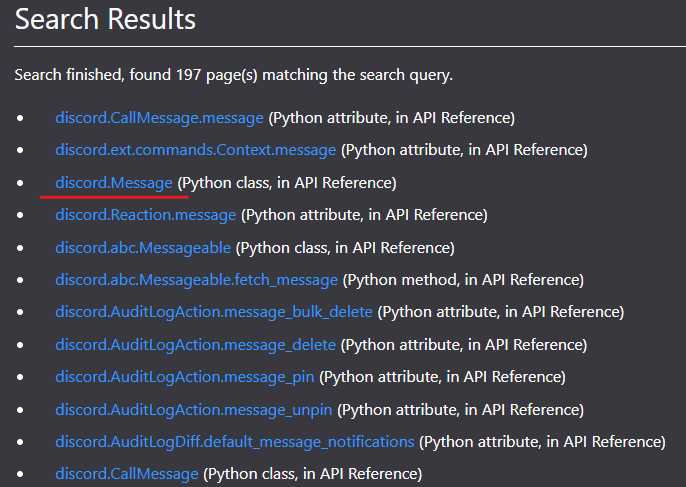Click the description text after discord.Message

coord(287,183)
